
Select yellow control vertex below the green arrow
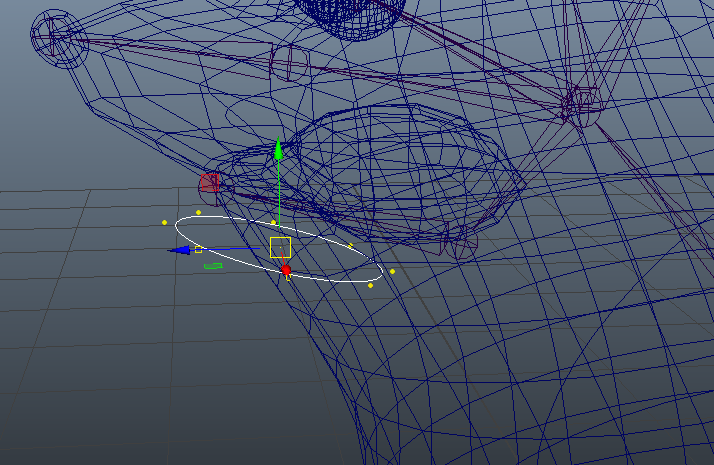click(x=273, y=222)
